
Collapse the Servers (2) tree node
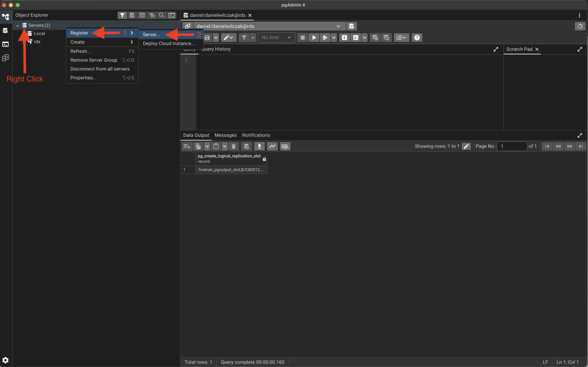pos(18,25)
